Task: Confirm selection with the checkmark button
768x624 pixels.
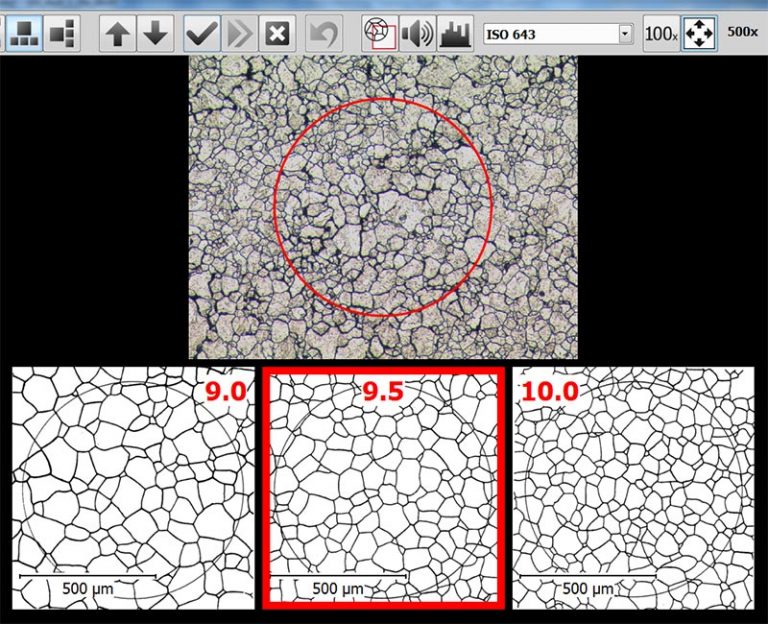Action: point(202,34)
